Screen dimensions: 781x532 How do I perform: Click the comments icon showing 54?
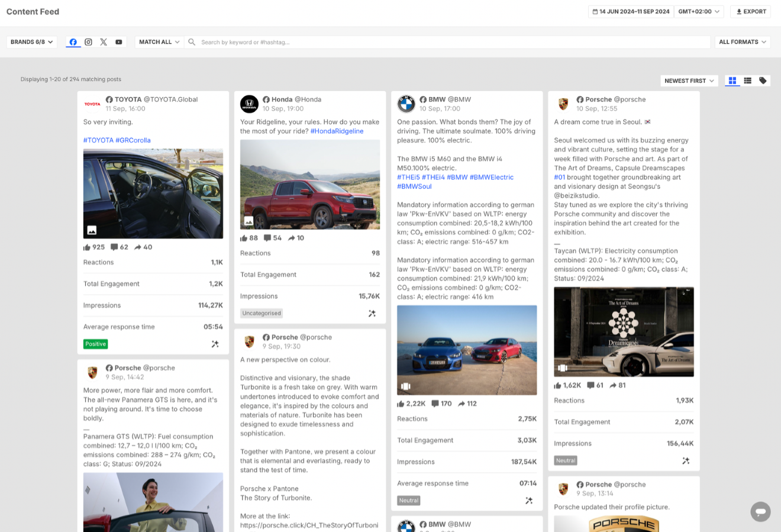click(267, 238)
